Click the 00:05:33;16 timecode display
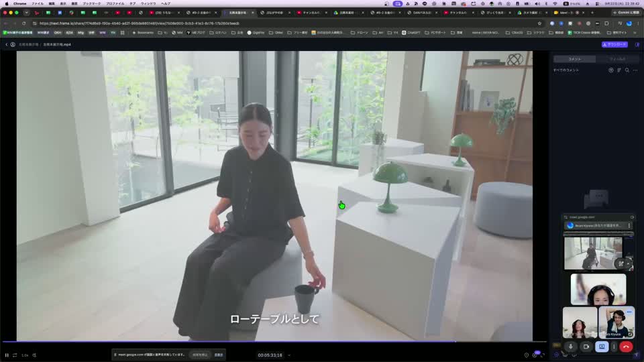 click(270, 355)
